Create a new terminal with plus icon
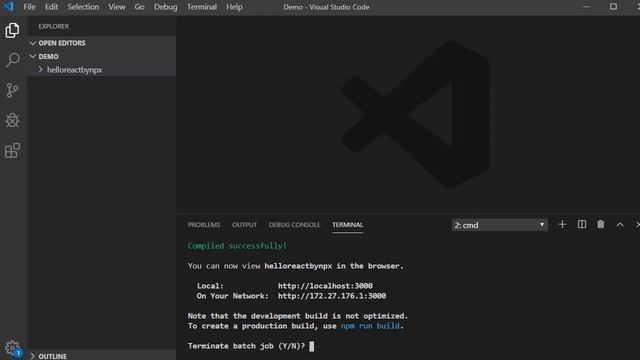640x360 pixels. (x=562, y=224)
